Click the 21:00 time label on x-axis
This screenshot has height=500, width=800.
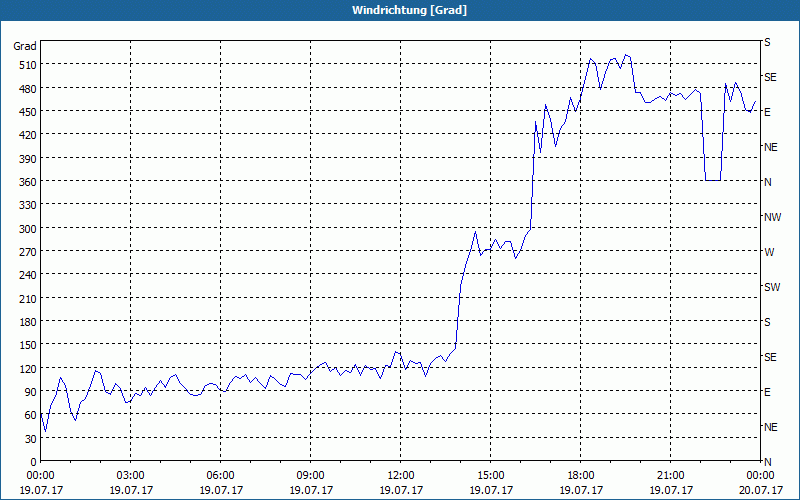[670, 476]
